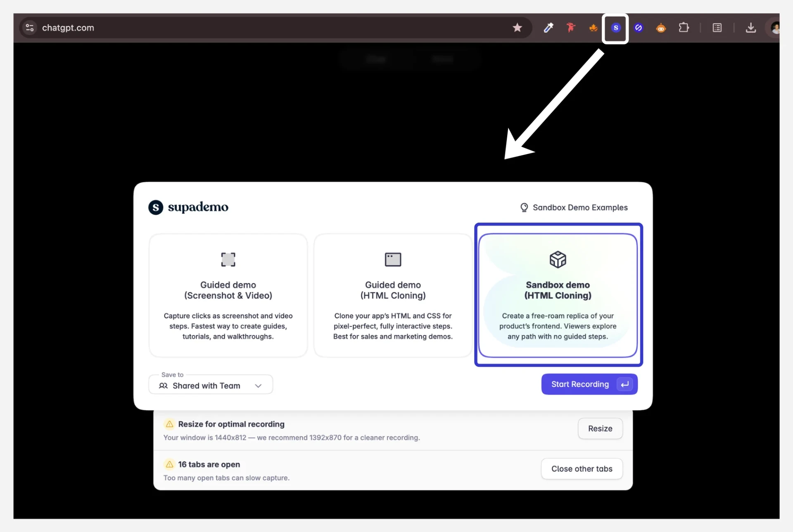Click the supademo logo in popup
Screen dimensions: 793x532
tap(188, 207)
